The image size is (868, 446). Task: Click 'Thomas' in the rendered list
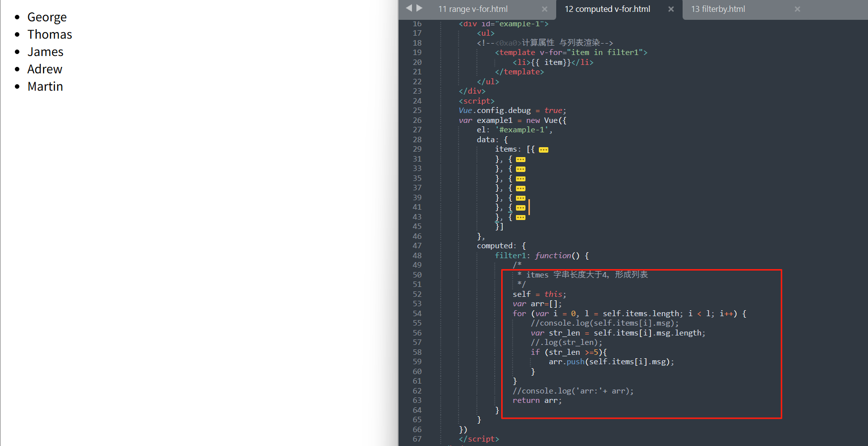tap(50, 35)
